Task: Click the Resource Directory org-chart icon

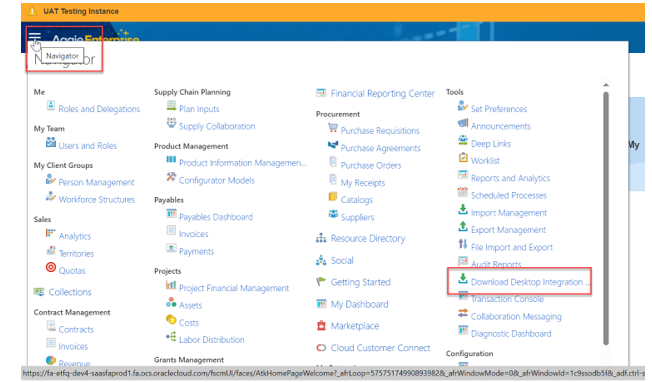Action: tap(321, 238)
